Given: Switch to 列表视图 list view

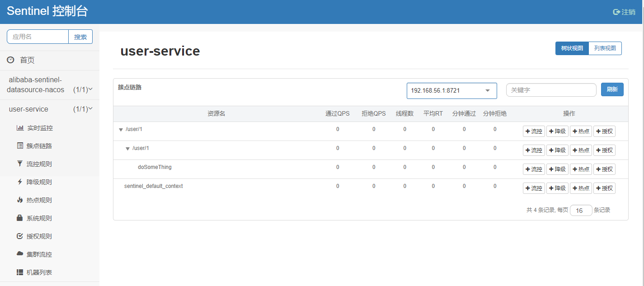Looking at the screenshot, I should click(x=605, y=48).
